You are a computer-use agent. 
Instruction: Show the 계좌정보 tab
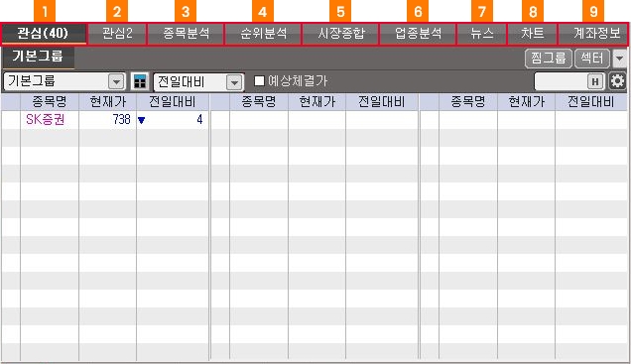[593, 34]
